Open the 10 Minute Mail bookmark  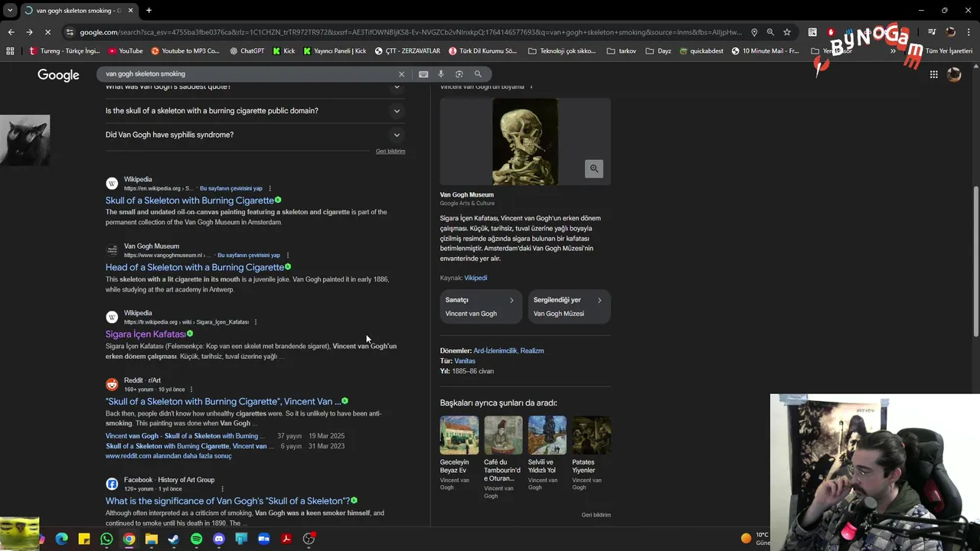[x=765, y=51]
